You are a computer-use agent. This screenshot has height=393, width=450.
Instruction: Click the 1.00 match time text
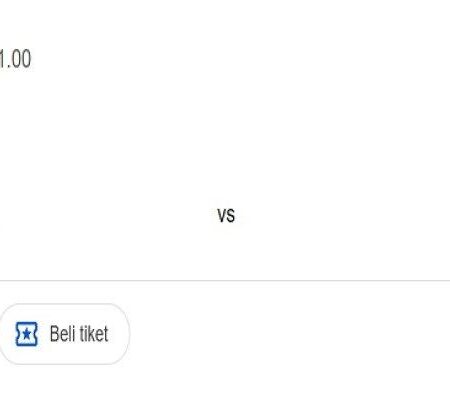pyautogui.click(x=15, y=59)
